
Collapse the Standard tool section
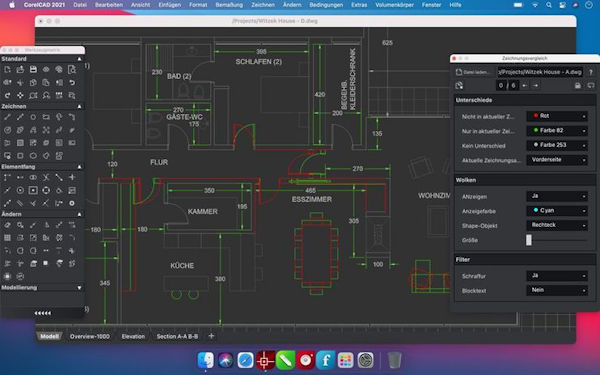[x=79, y=59]
